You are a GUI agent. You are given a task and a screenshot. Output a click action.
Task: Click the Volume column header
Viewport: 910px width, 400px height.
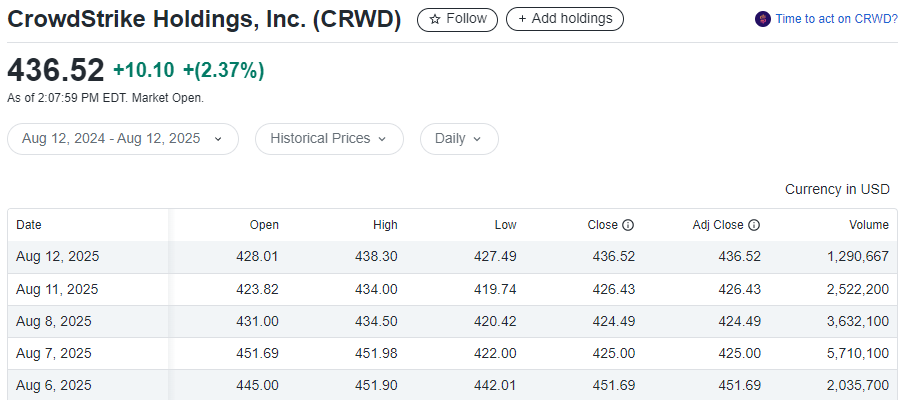pos(869,225)
